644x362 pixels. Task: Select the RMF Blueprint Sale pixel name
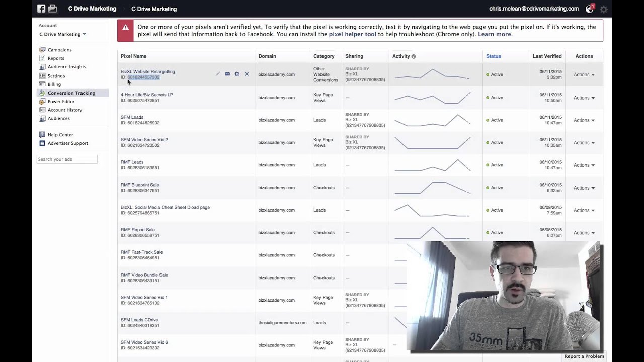click(140, 185)
